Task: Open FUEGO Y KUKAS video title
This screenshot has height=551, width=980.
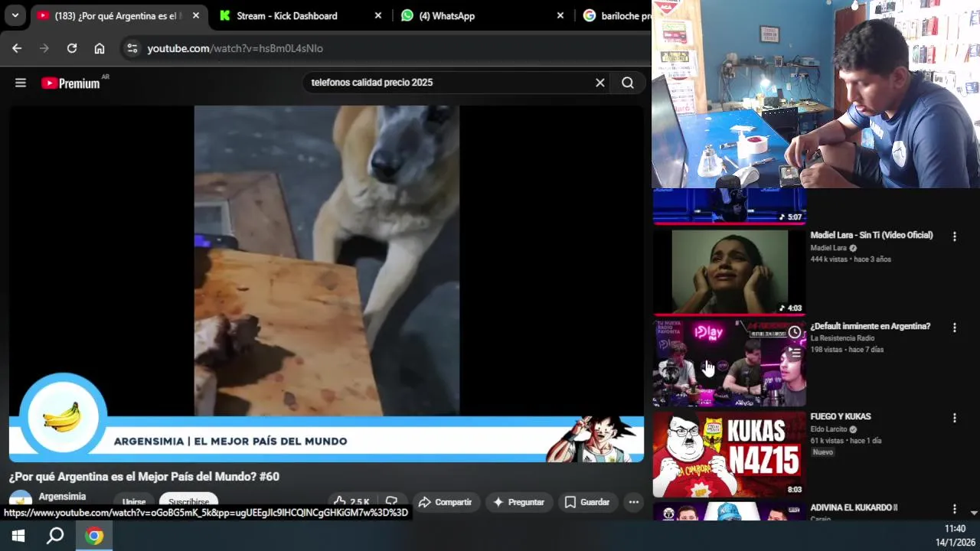Action: pyautogui.click(x=841, y=416)
